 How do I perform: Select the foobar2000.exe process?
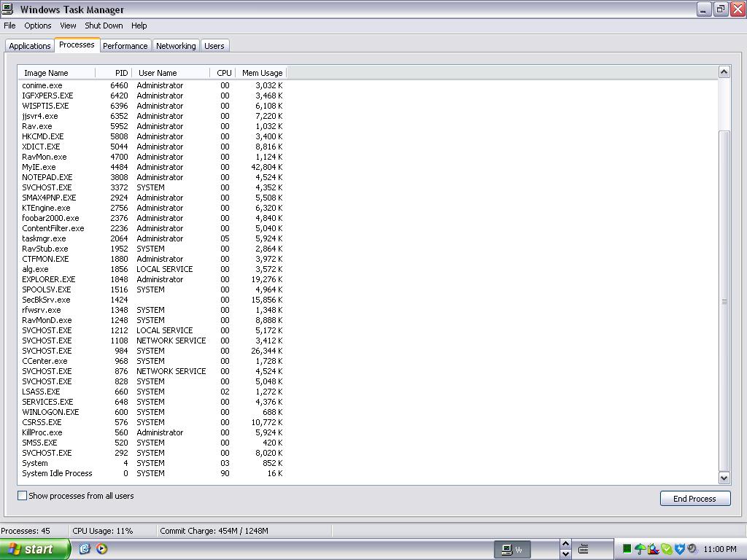click(x=152, y=218)
